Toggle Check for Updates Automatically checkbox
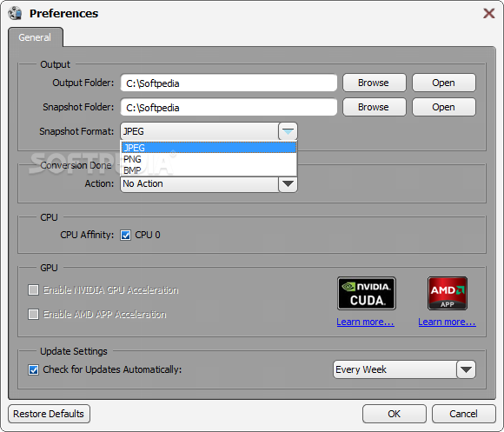 33,369
